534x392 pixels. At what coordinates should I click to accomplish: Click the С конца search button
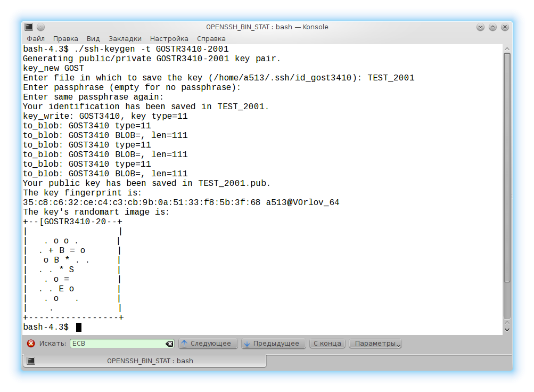pyautogui.click(x=327, y=344)
